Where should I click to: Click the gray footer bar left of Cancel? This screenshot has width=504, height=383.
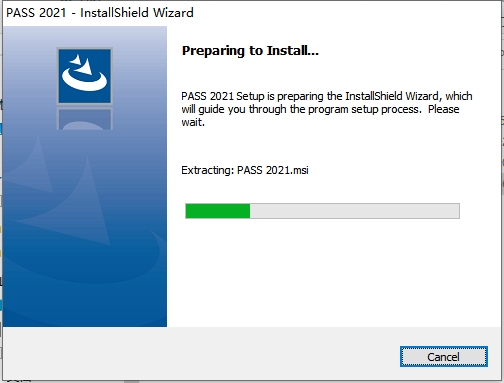coord(201,353)
